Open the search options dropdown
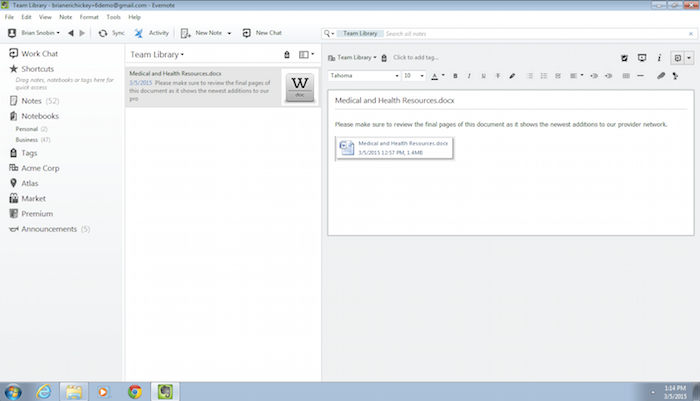 click(329, 33)
